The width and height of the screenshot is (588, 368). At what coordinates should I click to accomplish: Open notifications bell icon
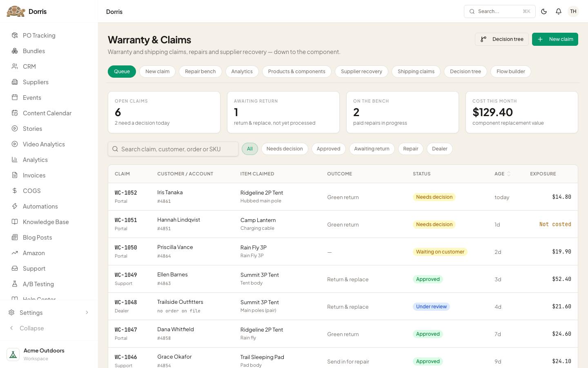coord(559,11)
